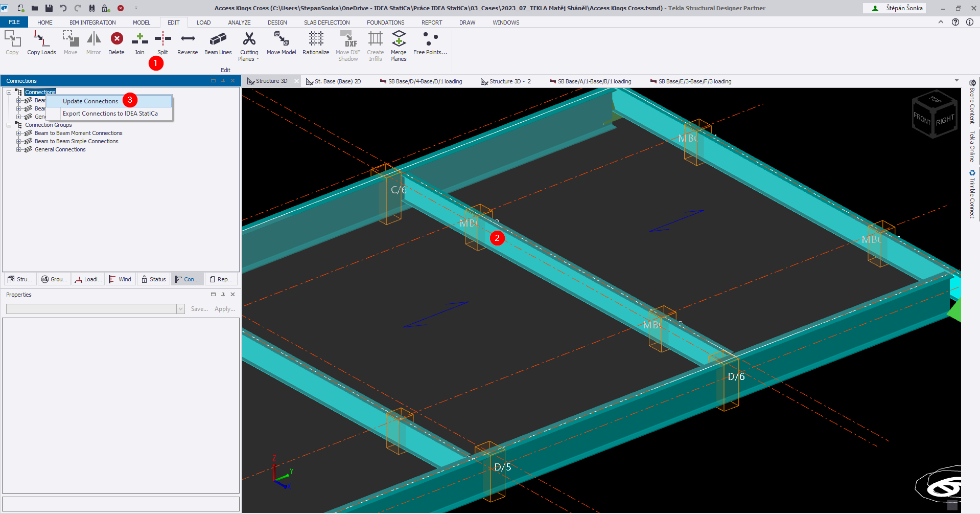Image resolution: width=980 pixels, height=514 pixels.
Task: Open the Properties panel combo box dropdown
Action: pos(180,309)
